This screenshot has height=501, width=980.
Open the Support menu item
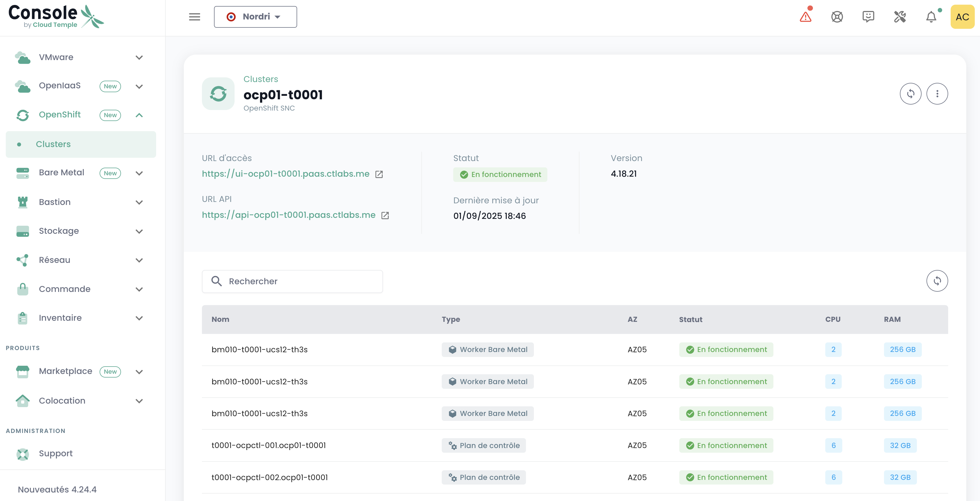click(x=55, y=454)
